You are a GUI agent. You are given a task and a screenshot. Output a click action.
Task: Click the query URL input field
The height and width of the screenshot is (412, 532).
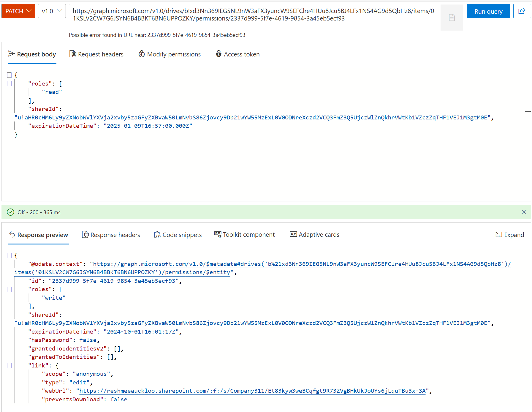[255, 18]
